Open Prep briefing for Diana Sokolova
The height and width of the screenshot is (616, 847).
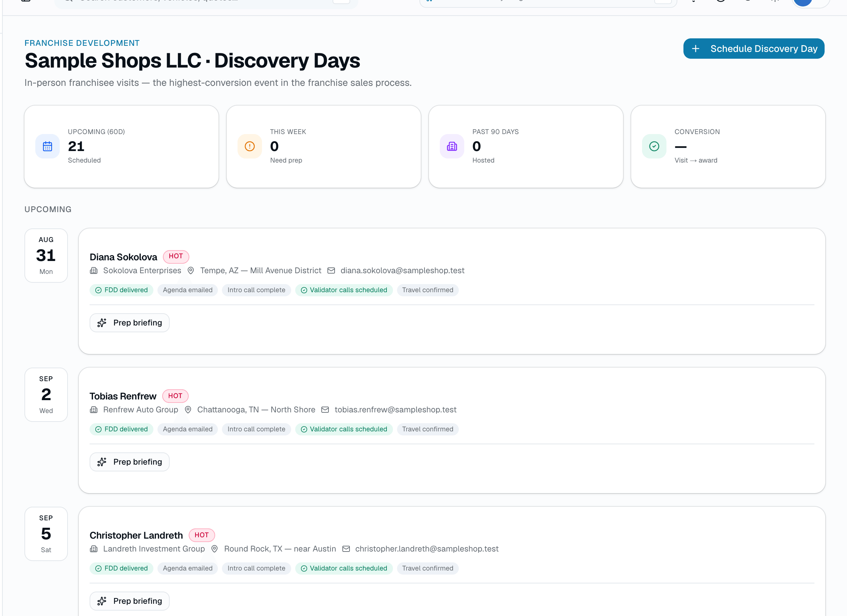coord(130,323)
